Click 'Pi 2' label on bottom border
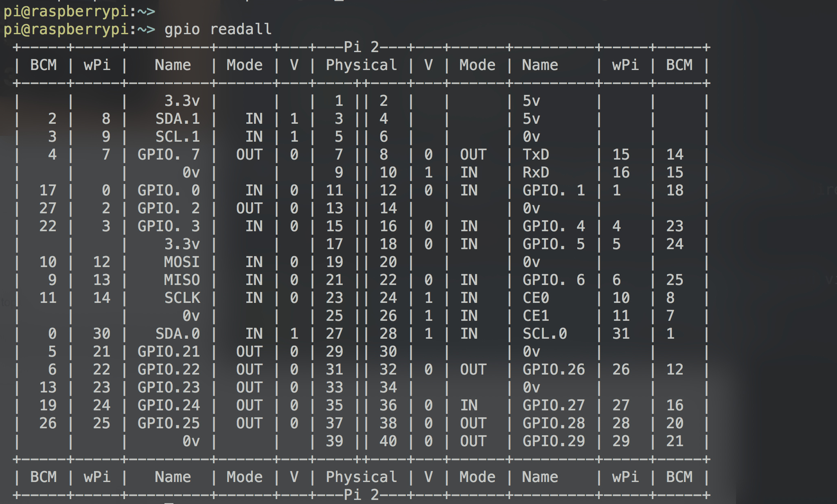This screenshot has height=504, width=837. pos(362,495)
